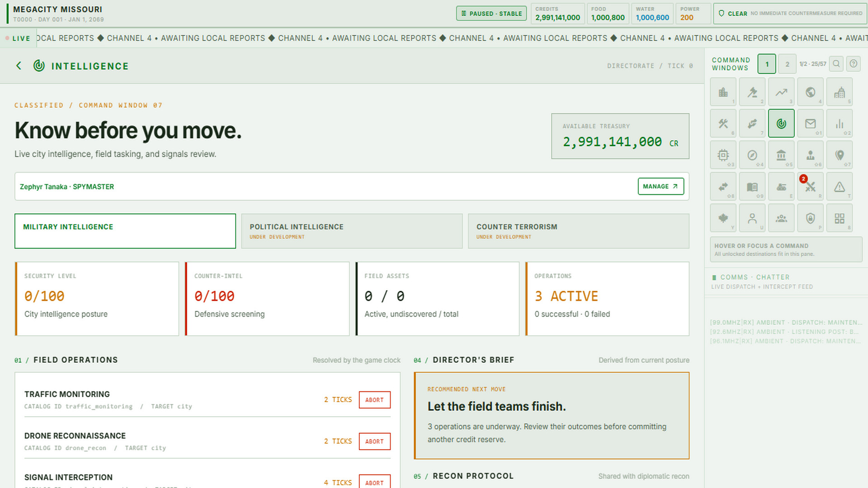The height and width of the screenshot is (488, 868).
Task: Open the processor chip command window
Action: 723,155
